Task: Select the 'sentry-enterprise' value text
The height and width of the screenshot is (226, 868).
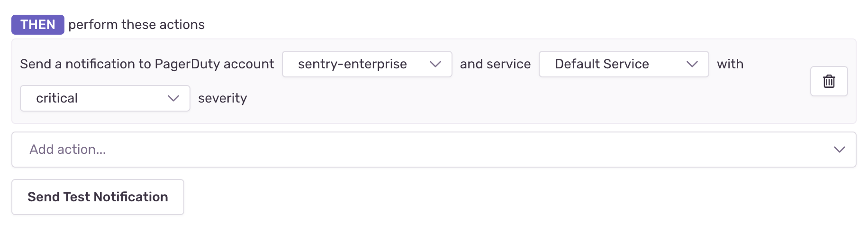Action: click(352, 64)
